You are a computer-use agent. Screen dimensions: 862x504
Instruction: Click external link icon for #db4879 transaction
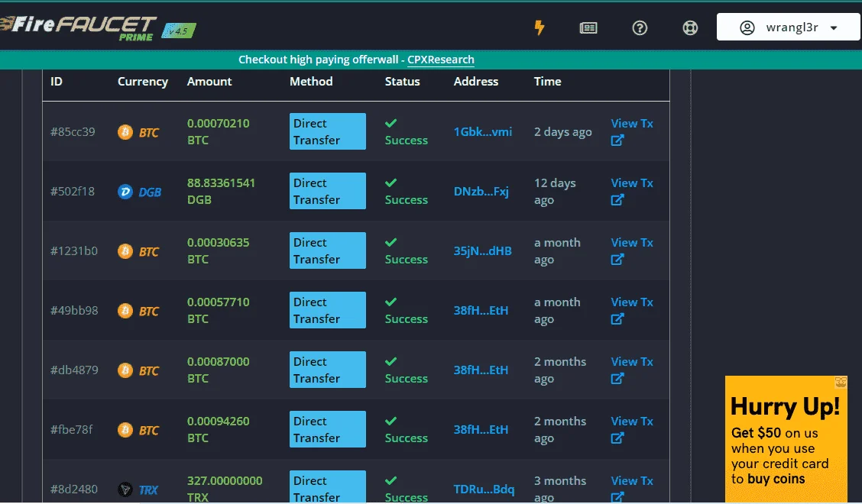click(617, 378)
